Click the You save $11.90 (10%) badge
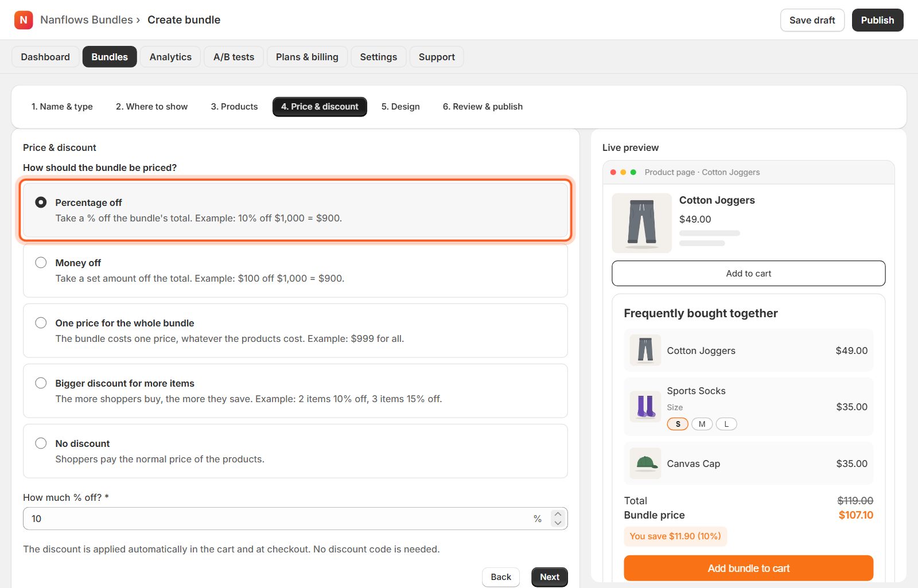 tap(675, 536)
